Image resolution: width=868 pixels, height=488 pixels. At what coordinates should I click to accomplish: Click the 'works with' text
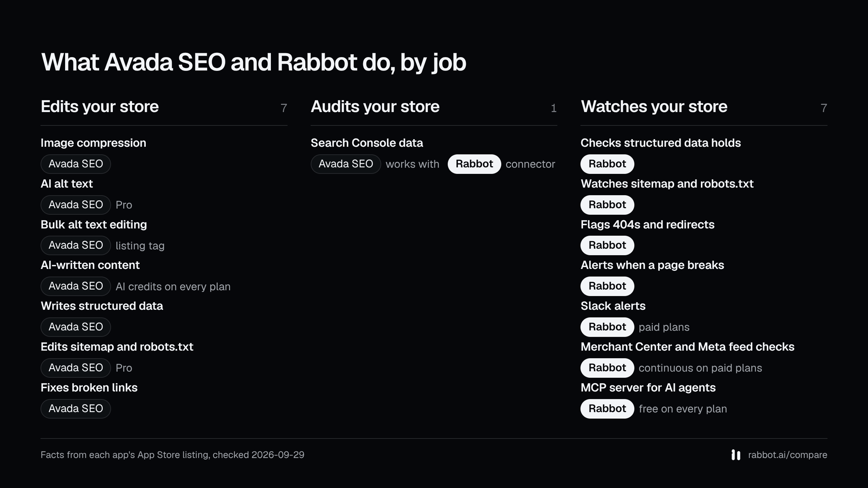point(412,164)
